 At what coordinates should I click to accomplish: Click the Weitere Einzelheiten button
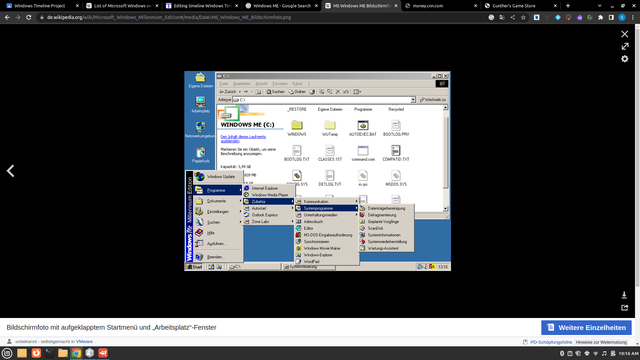(x=586, y=327)
